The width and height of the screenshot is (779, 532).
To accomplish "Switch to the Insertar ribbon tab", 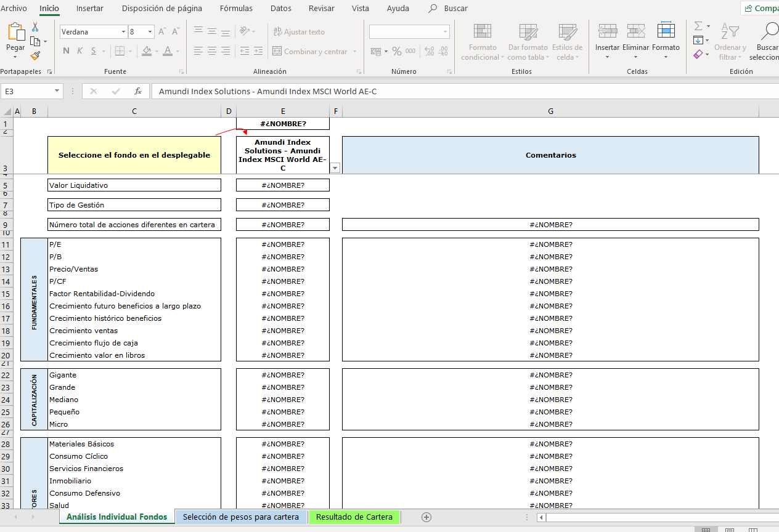I will pyautogui.click(x=90, y=8).
